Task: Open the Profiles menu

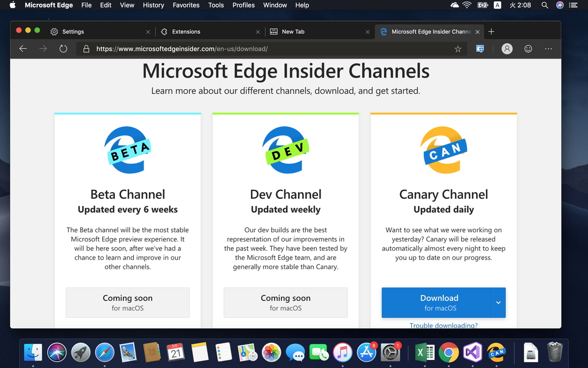Action: coord(243,5)
